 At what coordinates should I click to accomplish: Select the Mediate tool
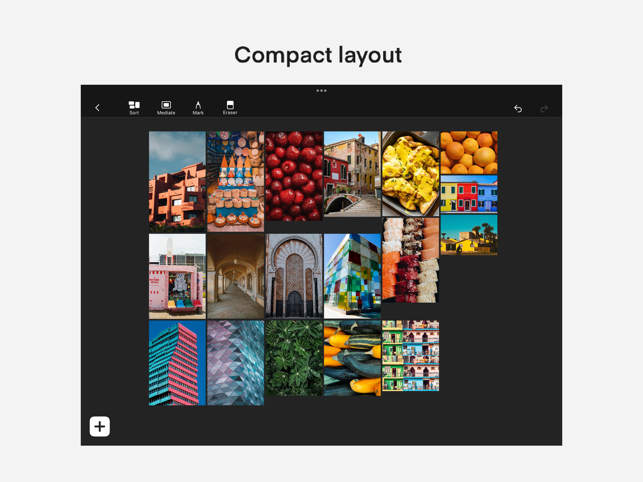pyautogui.click(x=166, y=108)
